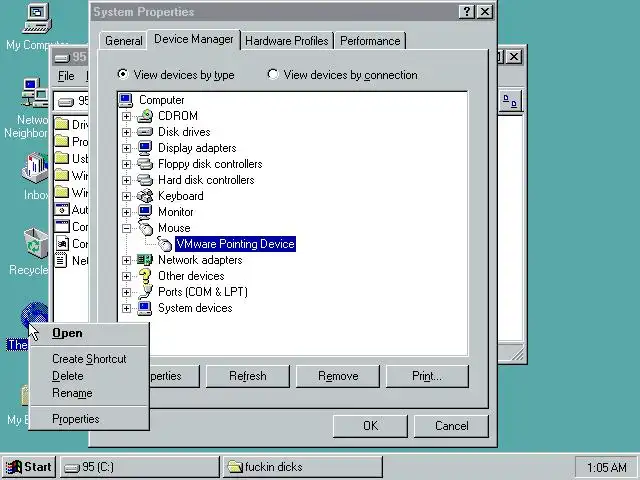Select the Other devices question mark icon
The image size is (640, 480).
click(145, 276)
